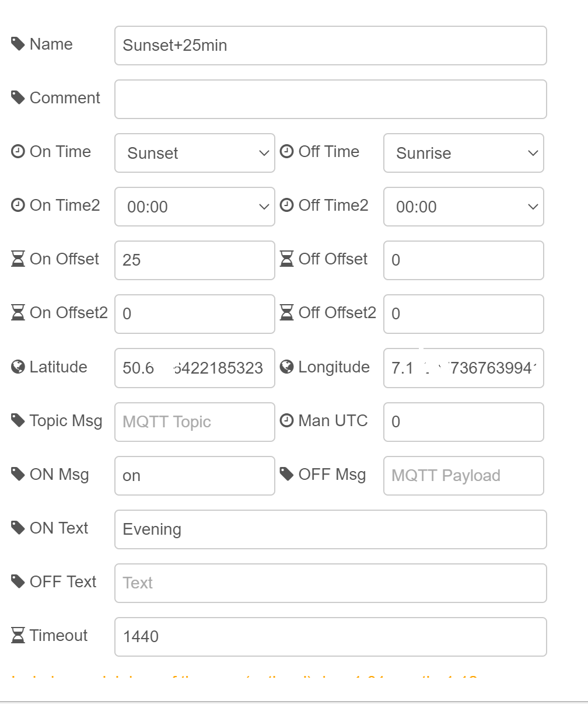Open the On Time dropdown showing Sunset
This screenshot has height=704, width=588.
[194, 153]
